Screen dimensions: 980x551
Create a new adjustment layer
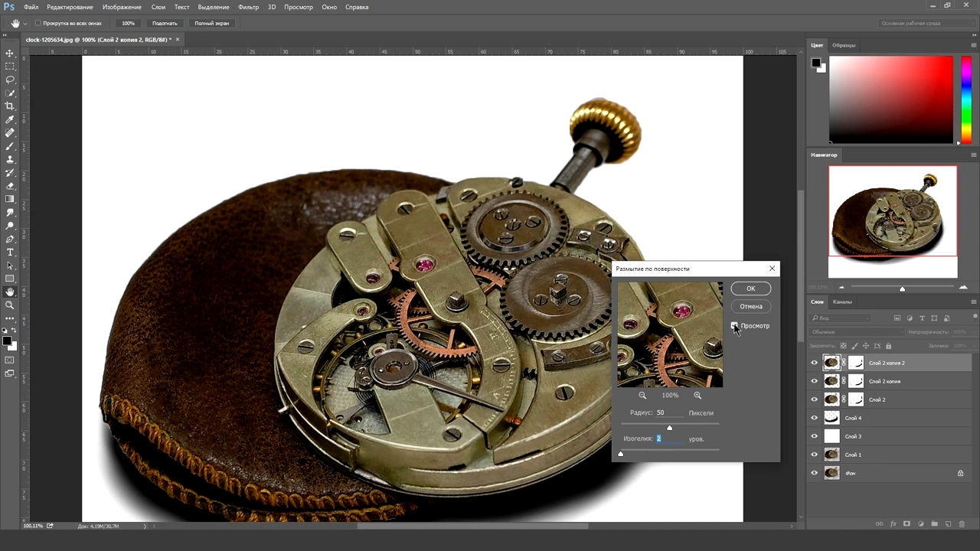click(x=920, y=524)
